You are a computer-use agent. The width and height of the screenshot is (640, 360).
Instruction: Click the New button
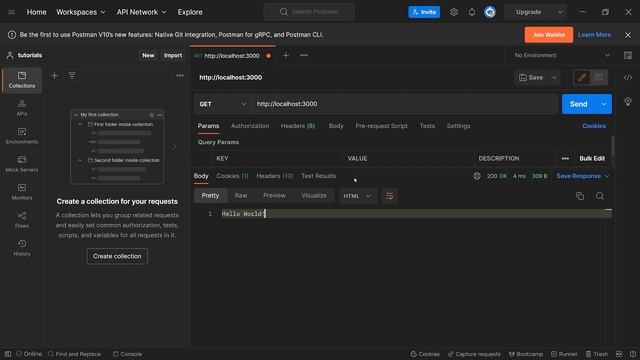(148, 55)
